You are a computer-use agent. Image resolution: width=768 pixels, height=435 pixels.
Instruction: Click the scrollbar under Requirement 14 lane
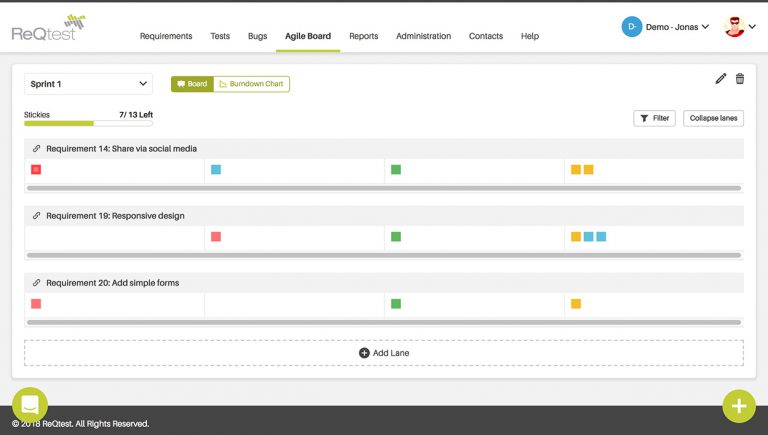pos(384,188)
